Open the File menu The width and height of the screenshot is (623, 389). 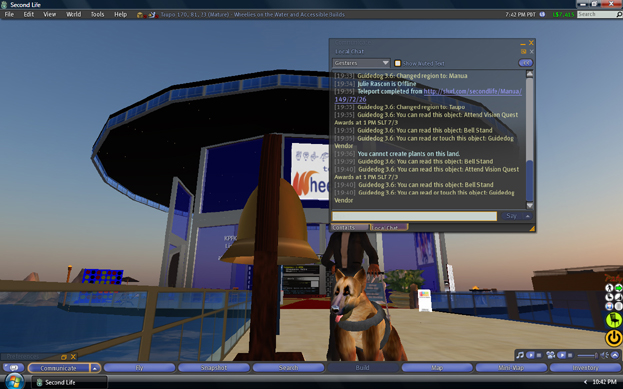point(9,14)
